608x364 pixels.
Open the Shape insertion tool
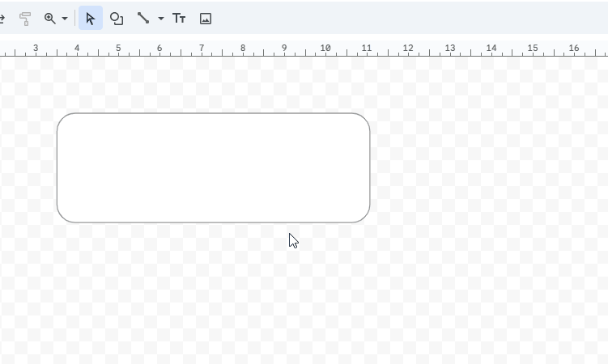click(x=117, y=18)
